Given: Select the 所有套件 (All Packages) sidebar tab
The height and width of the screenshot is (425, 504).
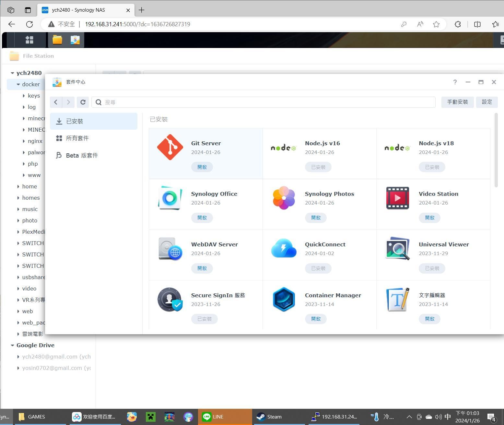Looking at the screenshot, I should tap(94, 138).
